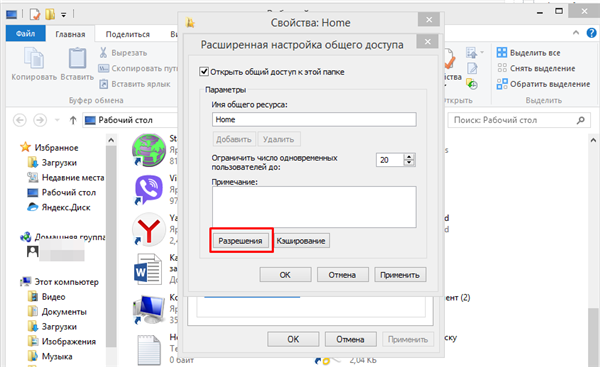This screenshot has width=600, height=367.
Task: Click Обратить выделение in the ribbon
Action: (x=543, y=84)
